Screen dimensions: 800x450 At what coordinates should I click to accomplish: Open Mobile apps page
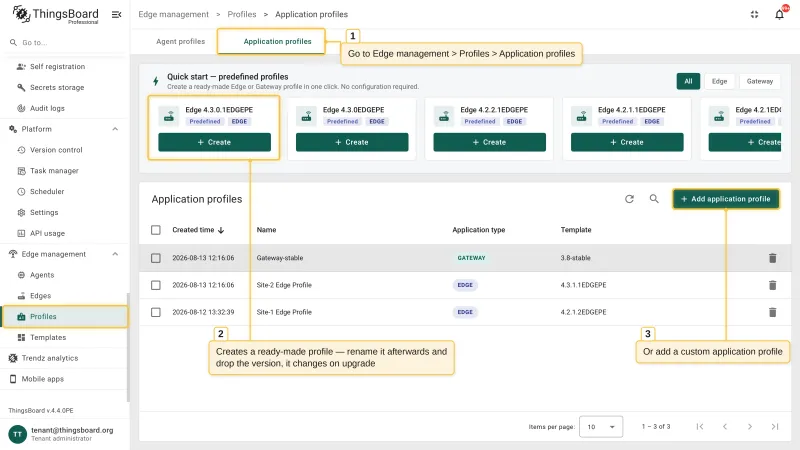pos(42,379)
